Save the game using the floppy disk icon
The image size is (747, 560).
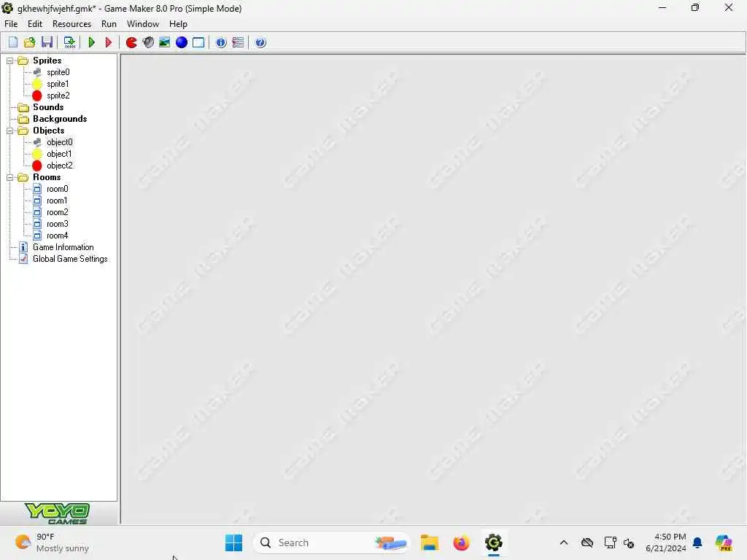point(47,42)
